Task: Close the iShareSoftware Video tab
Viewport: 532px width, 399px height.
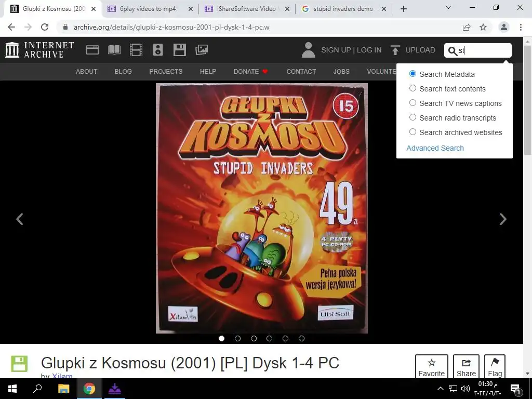Action: pyautogui.click(x=287, y=9)
